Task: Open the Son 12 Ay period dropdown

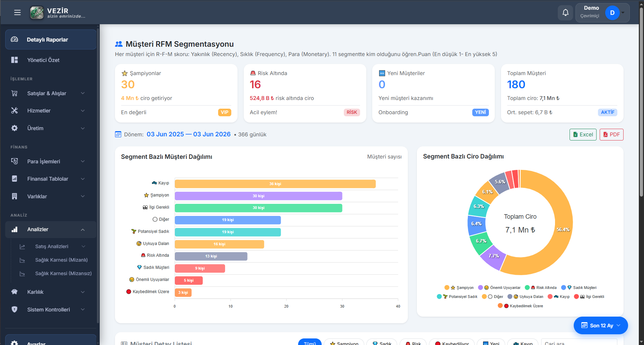Action: point(601,326)
